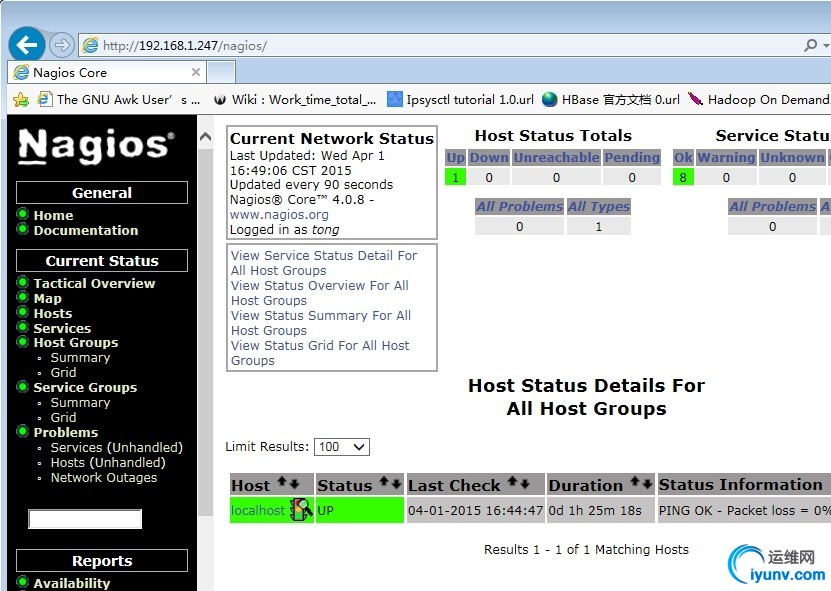Open Host Groups in sidebar
The image size is (831, 591).
pos(76,342)
